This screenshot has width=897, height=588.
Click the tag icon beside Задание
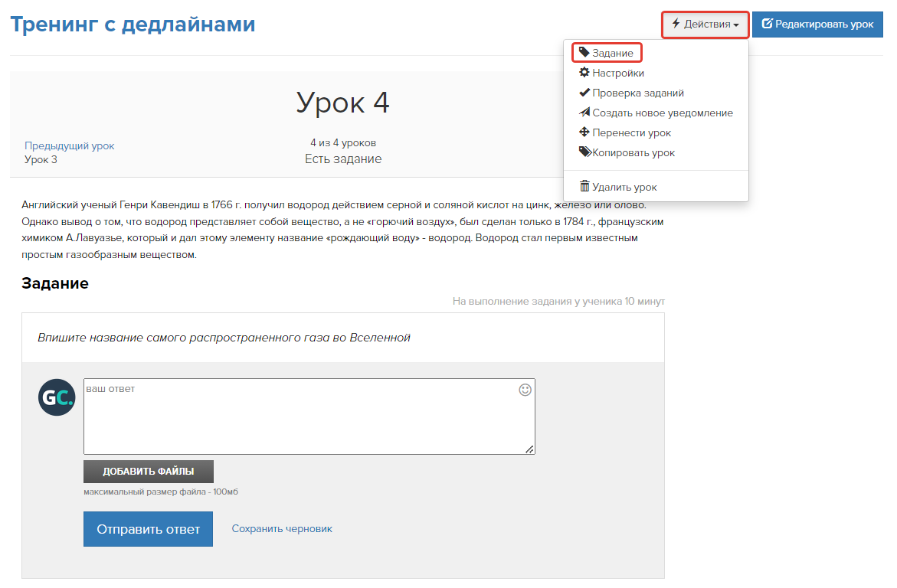(584, 52)
